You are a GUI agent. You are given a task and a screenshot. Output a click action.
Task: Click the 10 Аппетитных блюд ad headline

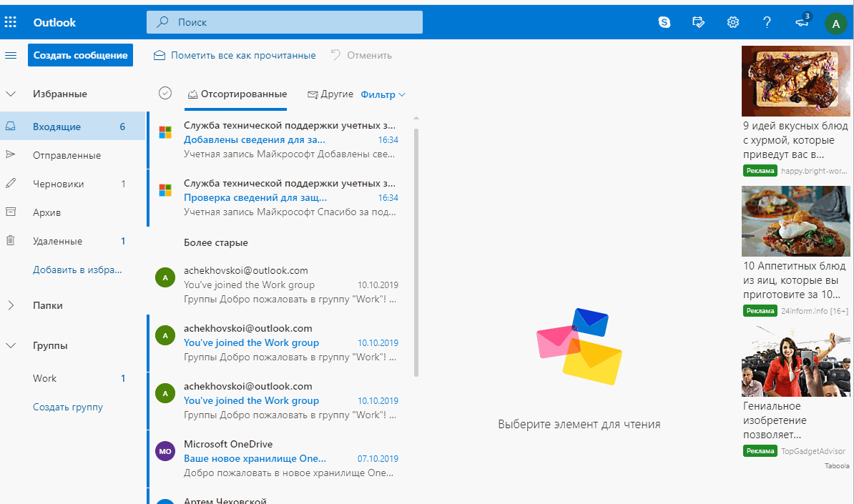coord(795,280)
